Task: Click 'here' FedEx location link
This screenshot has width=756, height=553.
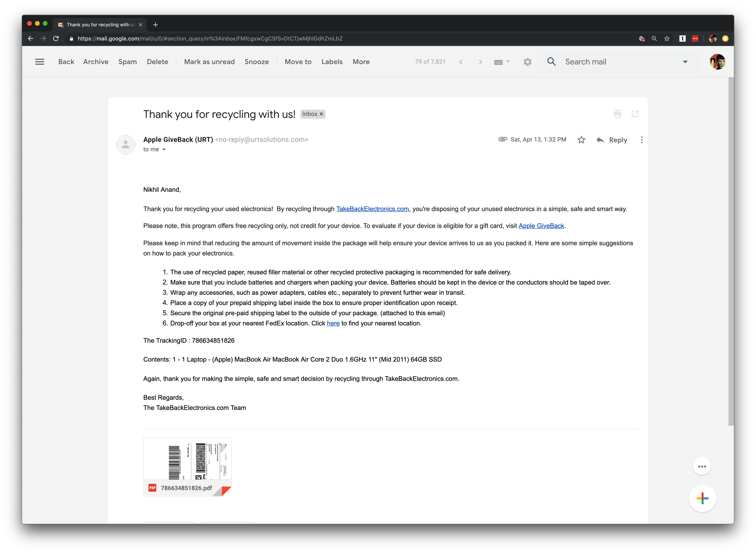Action: [x=333, y=323]
